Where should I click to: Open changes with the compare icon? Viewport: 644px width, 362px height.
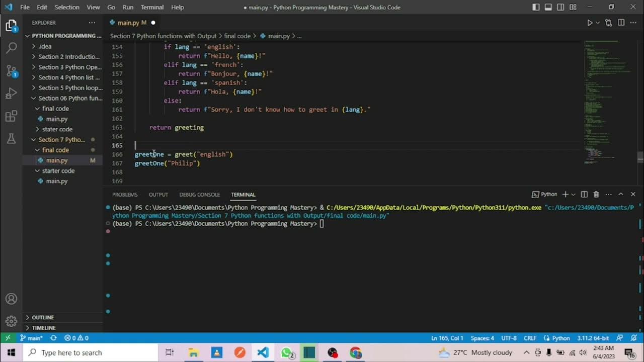point(609,23)
